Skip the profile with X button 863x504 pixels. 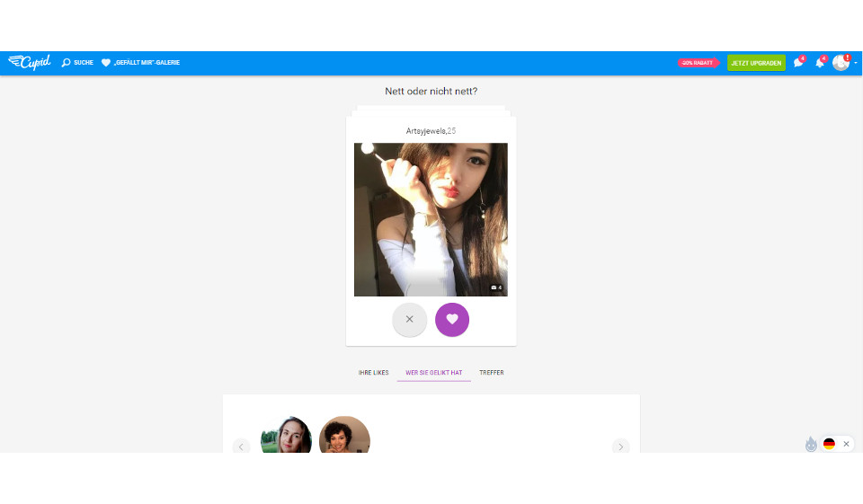click(x=409, y=319)
